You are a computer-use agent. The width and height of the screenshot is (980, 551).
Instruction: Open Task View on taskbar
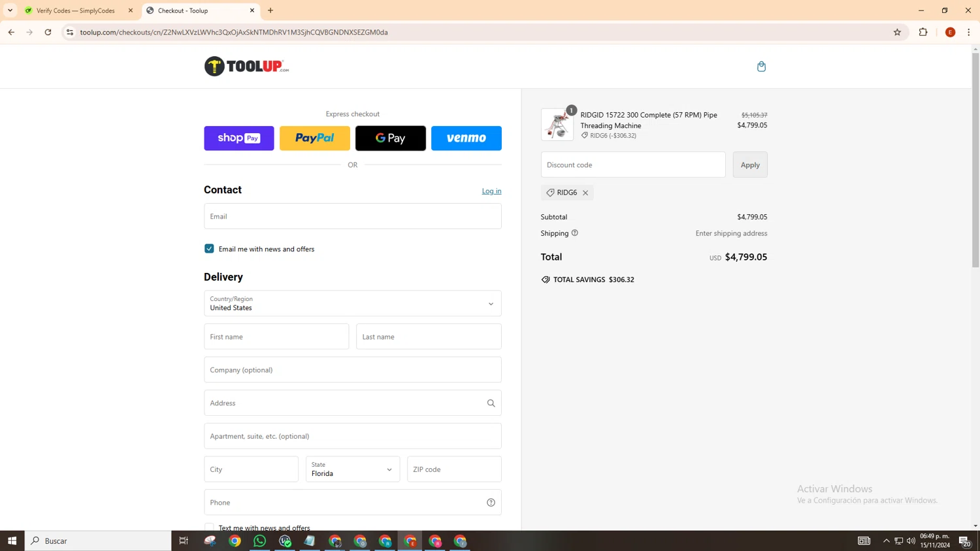tap(184, 541)
